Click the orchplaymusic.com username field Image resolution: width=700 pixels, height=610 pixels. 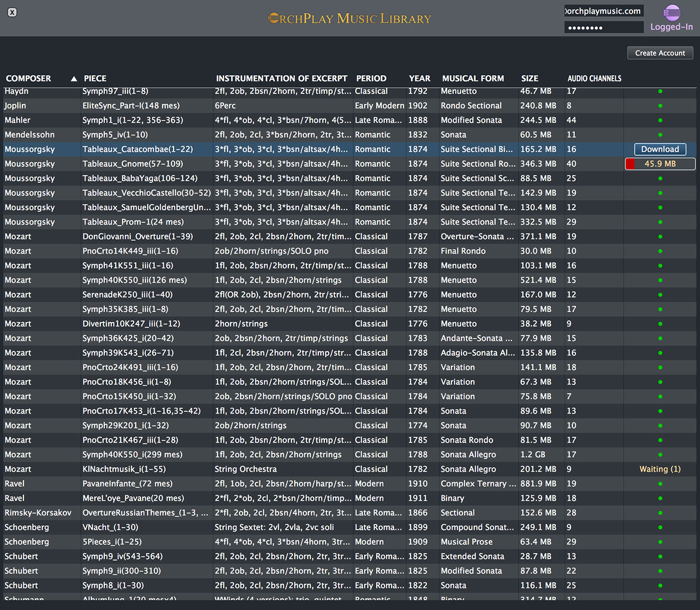[x=603, y=11]
